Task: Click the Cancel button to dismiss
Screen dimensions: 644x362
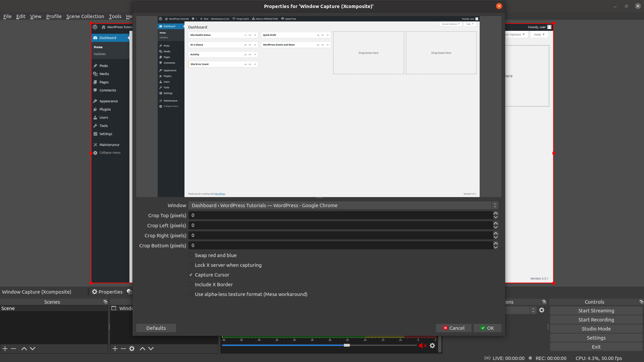Action: click(x=454, y=328)
